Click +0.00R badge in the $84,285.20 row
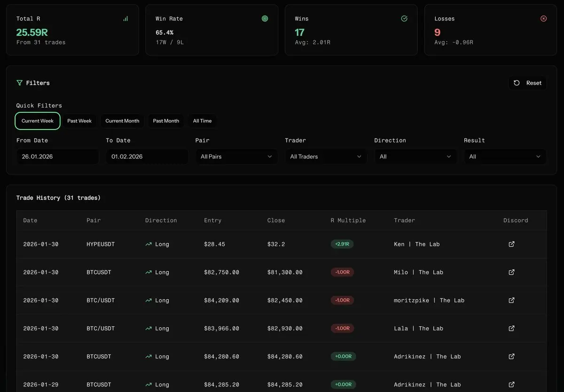The height and width of the screenshot is (392, 564). coord(343,384)
